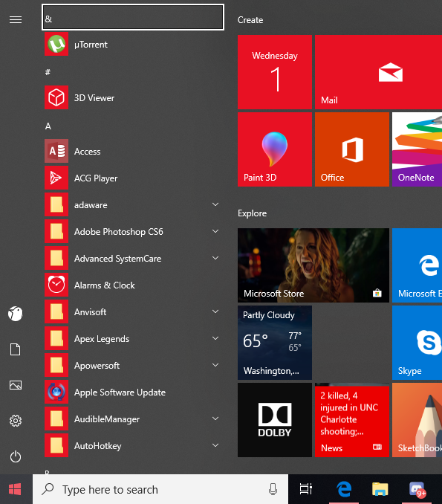Screen dimensions: 442x504
Task: Open Alarms & Clock app
Action: [x=133, y=285]
